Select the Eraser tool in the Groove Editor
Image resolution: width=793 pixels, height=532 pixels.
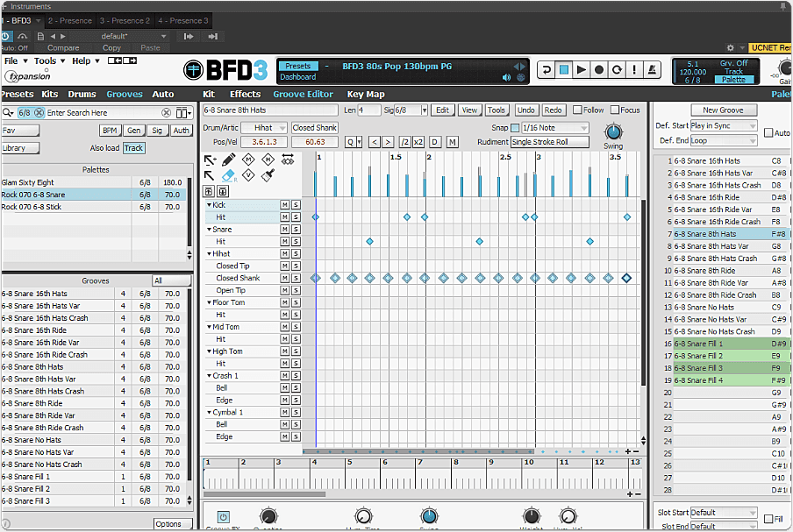point(227,175)
